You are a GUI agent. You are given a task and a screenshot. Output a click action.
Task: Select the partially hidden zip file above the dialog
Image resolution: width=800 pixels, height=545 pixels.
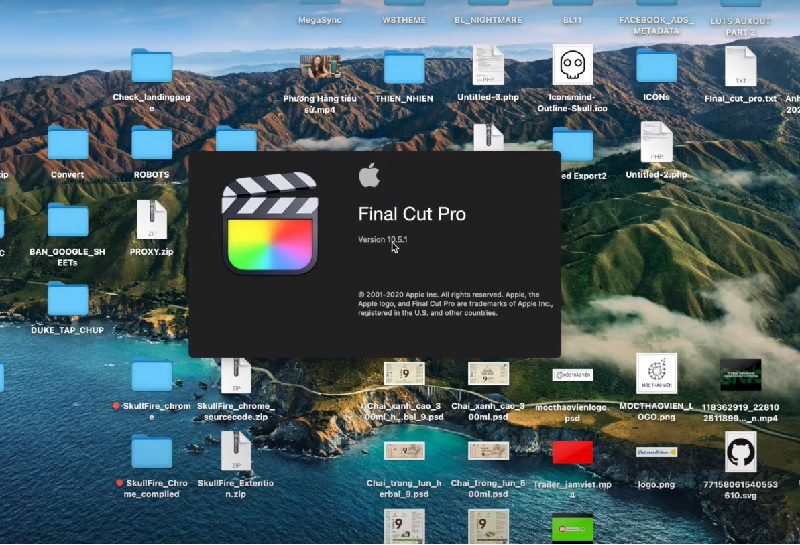488,137
